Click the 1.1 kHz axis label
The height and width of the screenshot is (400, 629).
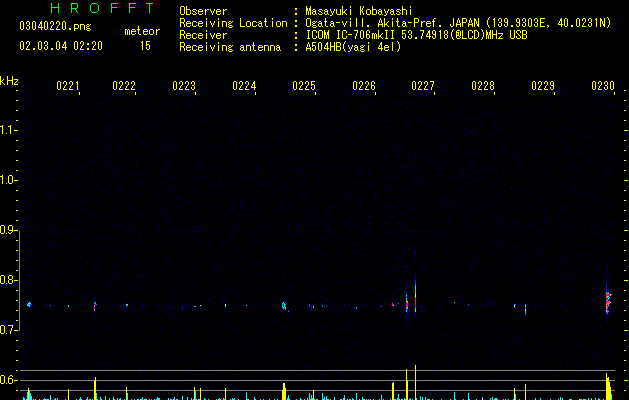coord(7,130)
